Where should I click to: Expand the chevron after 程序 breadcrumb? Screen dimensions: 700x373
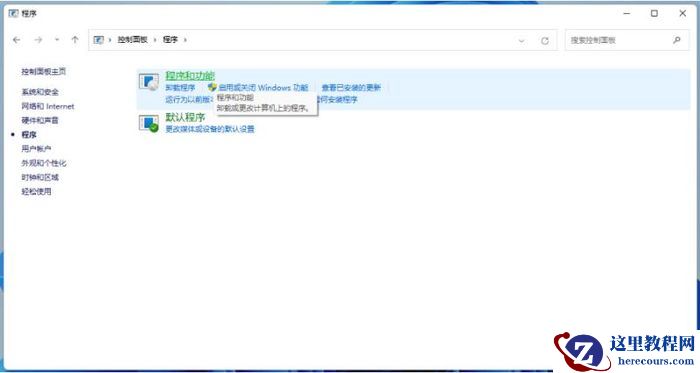pos(185,40)
